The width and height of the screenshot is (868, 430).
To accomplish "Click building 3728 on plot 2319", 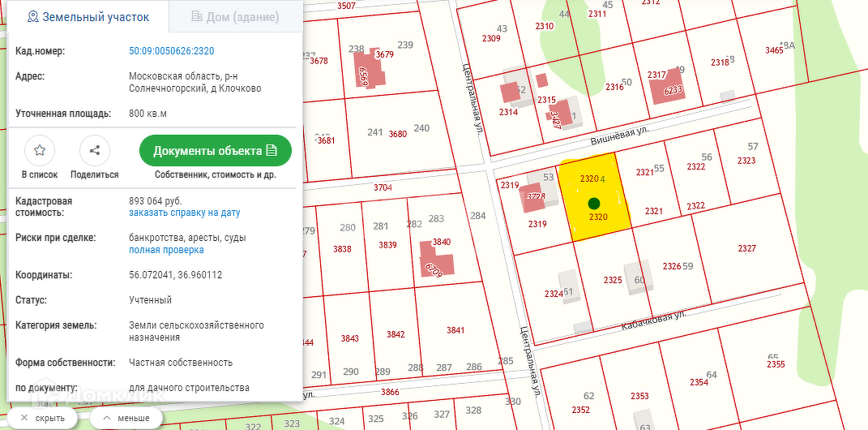I will [534, 198].
